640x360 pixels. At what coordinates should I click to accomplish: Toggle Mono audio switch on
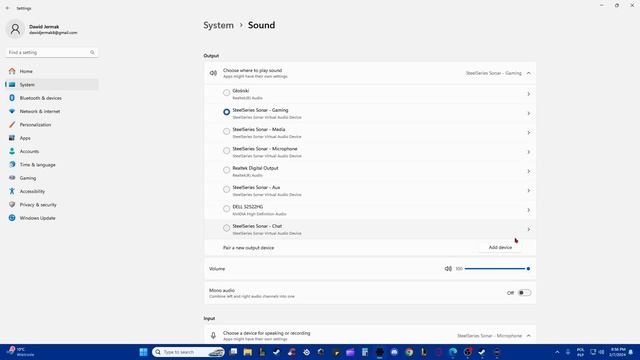524,293
